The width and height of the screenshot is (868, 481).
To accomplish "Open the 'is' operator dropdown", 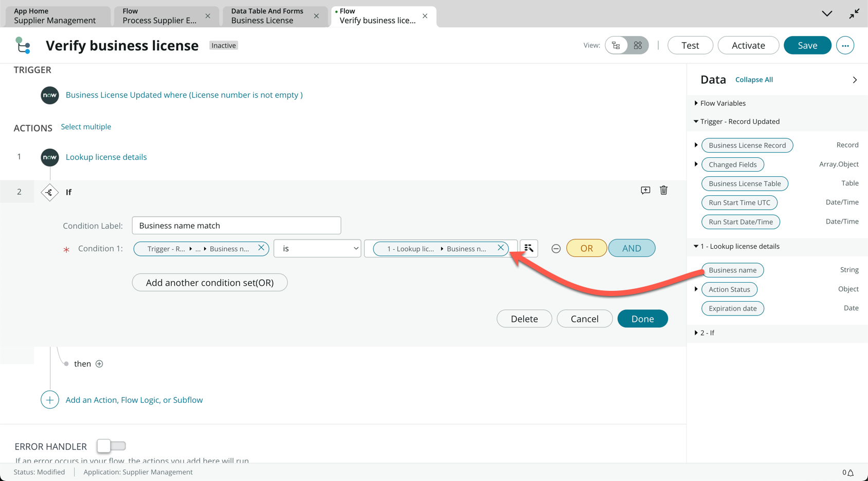I will pyautogui.click(x=317, y=248).
